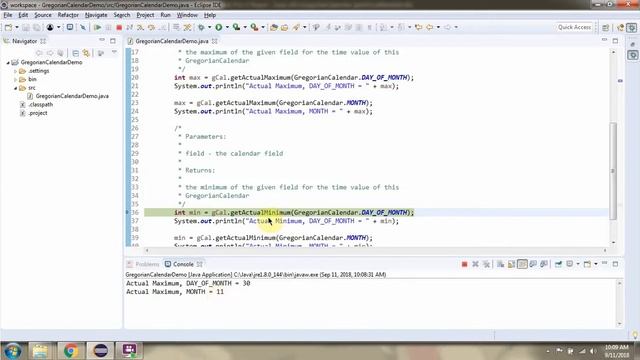Toggle Scroll Lock in Console toolbar

tap(511, 264)
